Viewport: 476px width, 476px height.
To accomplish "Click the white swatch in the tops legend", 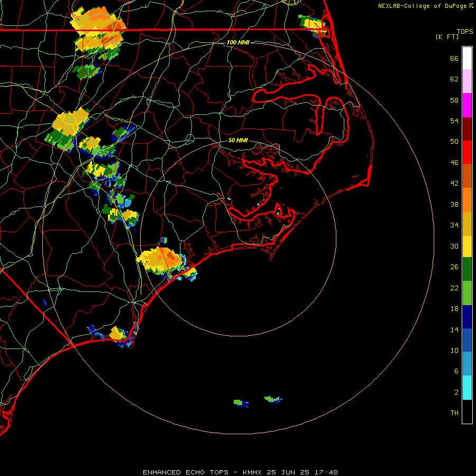I will 467,58.
